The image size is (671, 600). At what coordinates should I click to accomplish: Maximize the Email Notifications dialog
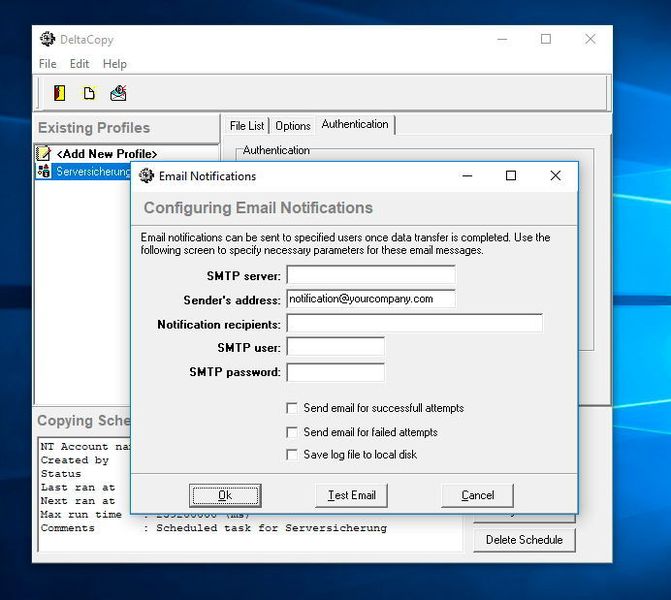coord(511,175)
